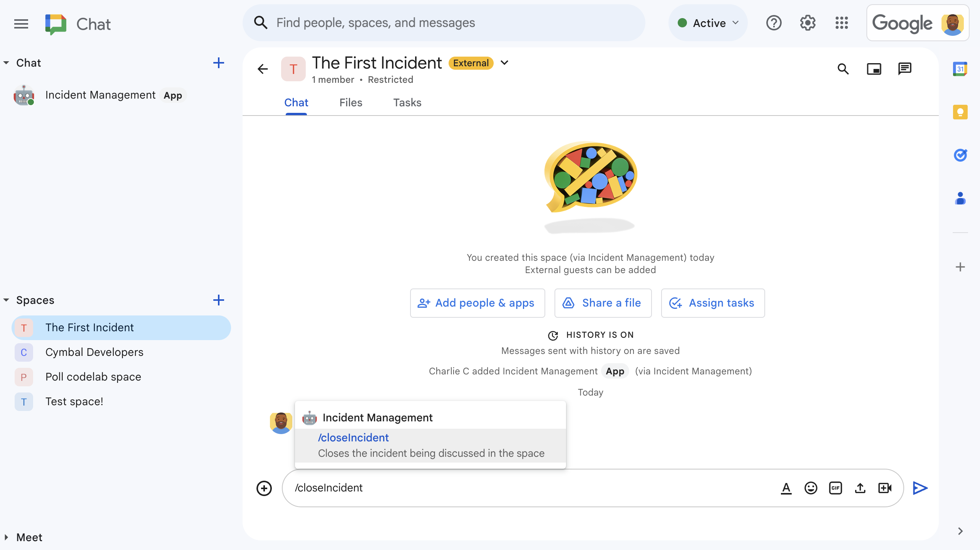Expand The First Incident space dropdown
Image resolution: width=980 pixels, height=550 pixels.
[506, 63]
